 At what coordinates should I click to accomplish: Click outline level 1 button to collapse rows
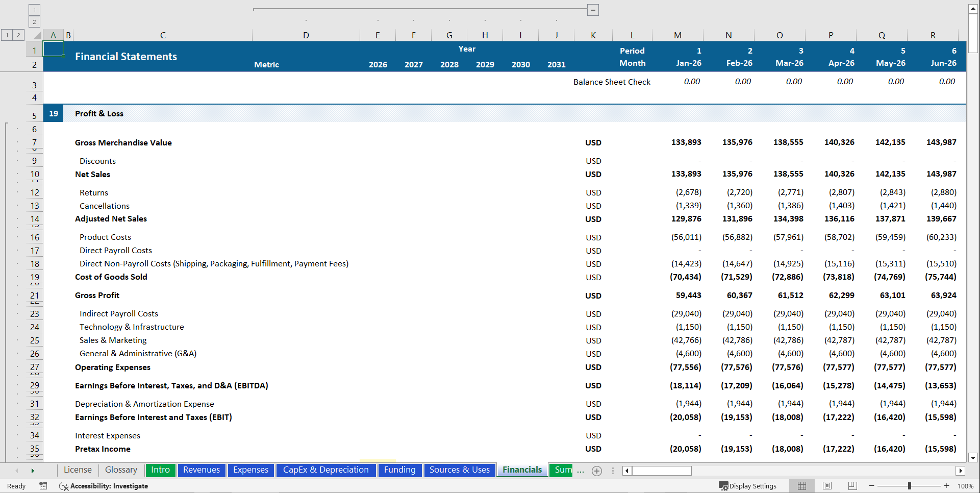click(x=7, y=35)
